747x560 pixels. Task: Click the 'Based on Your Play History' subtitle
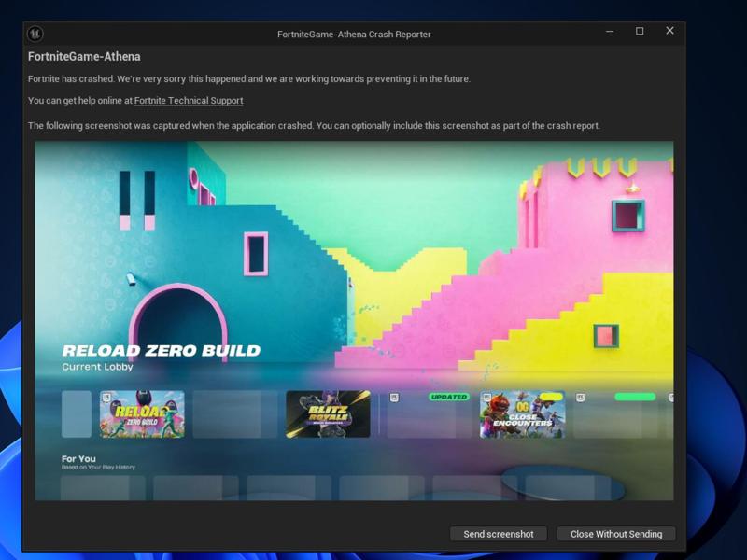[x=98, y=468]
